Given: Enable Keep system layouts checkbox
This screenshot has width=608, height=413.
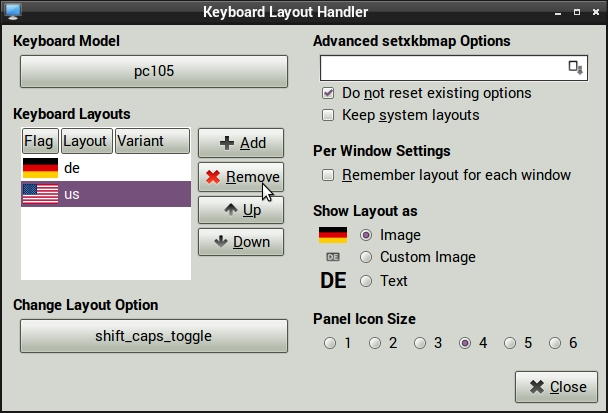Looking at the screenshot, I should [x=328, y=115].
